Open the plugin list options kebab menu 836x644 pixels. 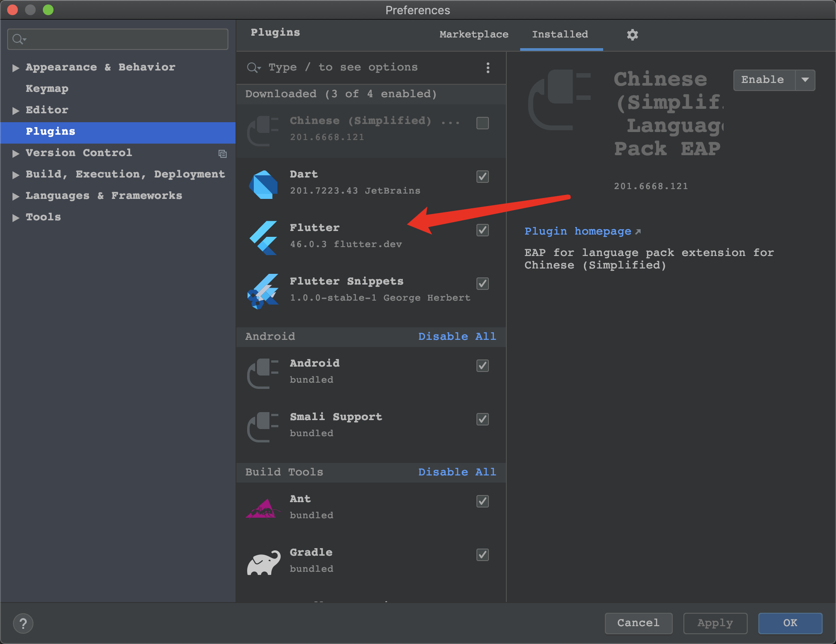[488, 67]
